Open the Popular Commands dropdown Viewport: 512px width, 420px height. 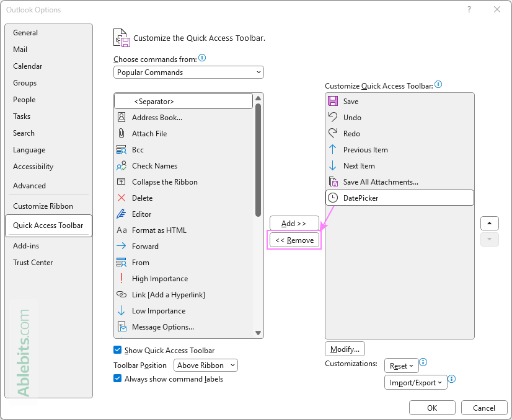pyautogui.click(x=188, y=72)
